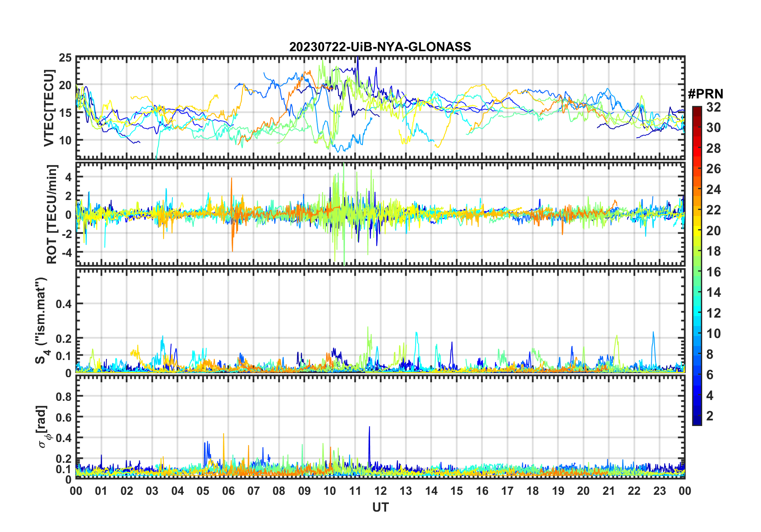Click the 18 hour tick on the x-axis
This screenshot has height=532, width=761.
coord(533,491)
